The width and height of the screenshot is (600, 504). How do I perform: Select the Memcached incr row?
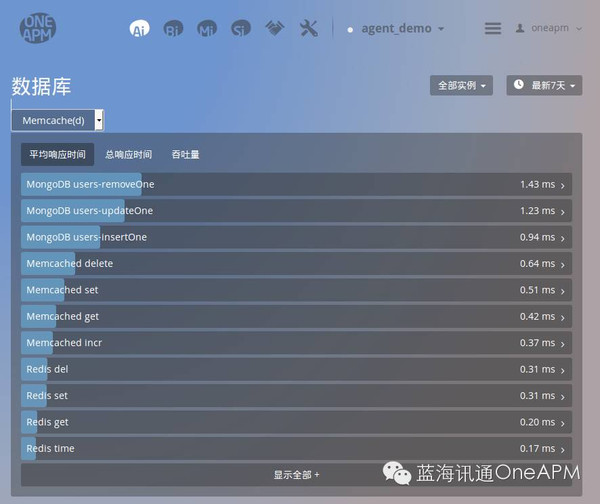pos(297,343)
